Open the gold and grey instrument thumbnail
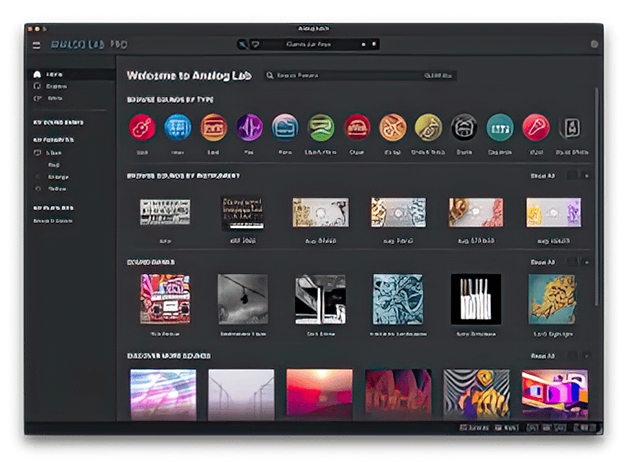The image size is (629, 462). click(x=321, y=212)
